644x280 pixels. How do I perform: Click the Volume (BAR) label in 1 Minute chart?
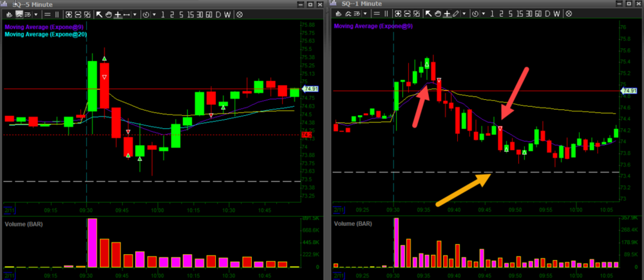353,224
